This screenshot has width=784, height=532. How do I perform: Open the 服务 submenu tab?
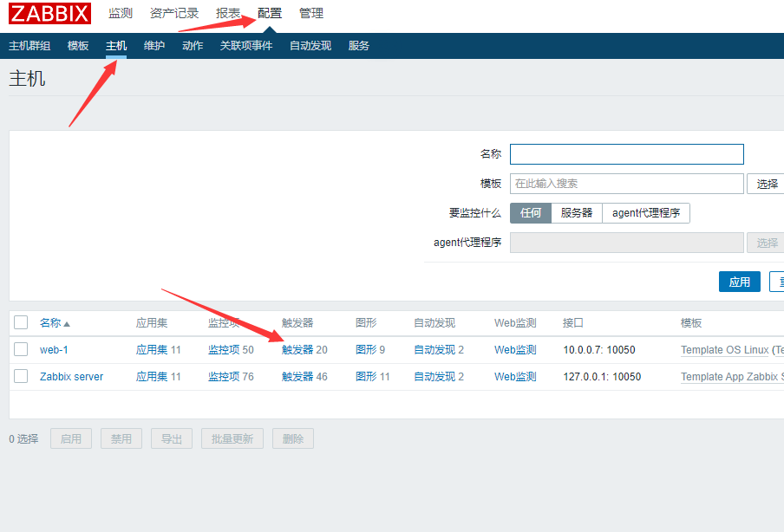coord(358,46)
